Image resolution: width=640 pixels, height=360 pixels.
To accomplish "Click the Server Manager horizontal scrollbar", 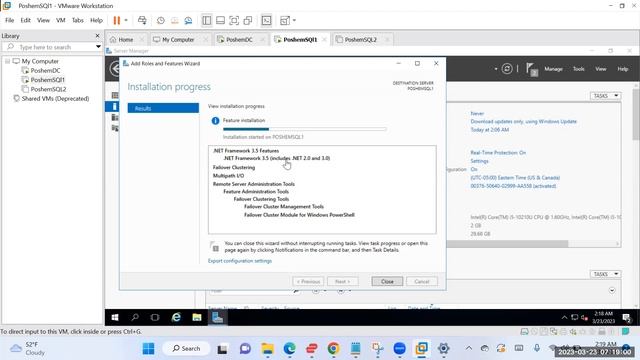I will [507, 244].
